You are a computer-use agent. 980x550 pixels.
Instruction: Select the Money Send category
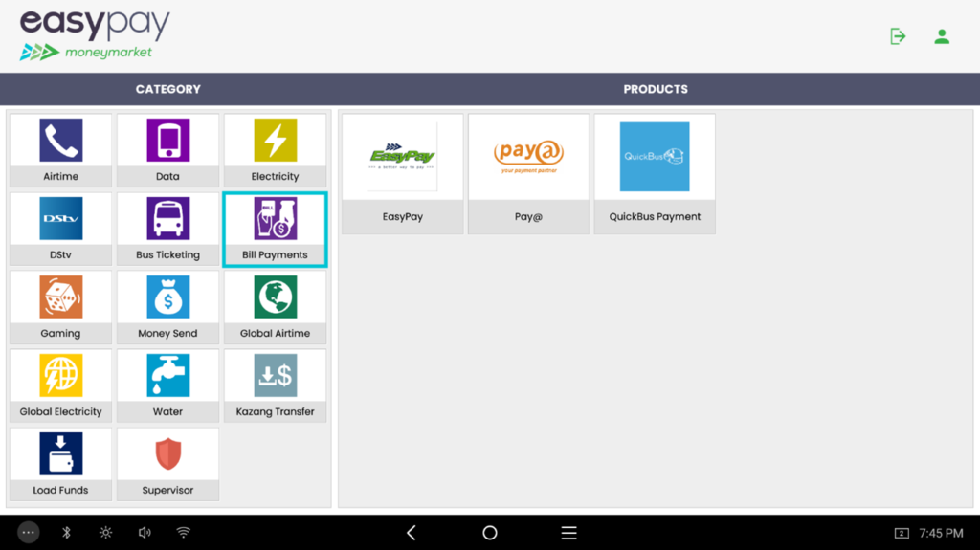click(167, 307)
